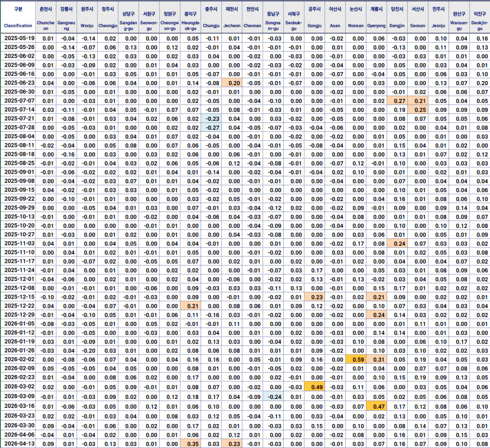Select the blue -0.24 Dongnam-gu cell

click(273, 396)
